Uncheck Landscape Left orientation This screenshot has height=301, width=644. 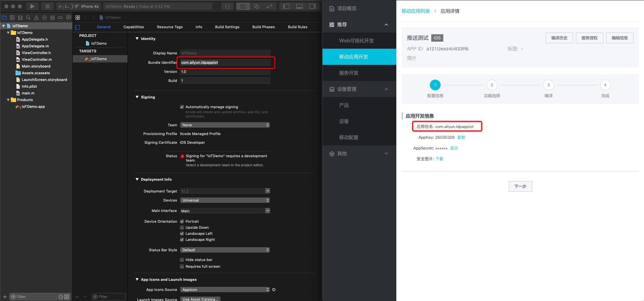click(182, 233)
